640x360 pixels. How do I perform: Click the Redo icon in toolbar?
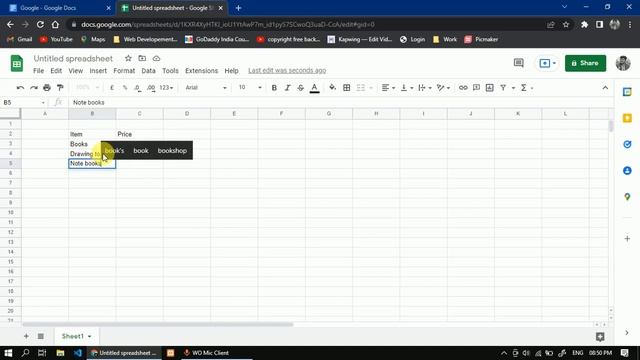point(33,88)
